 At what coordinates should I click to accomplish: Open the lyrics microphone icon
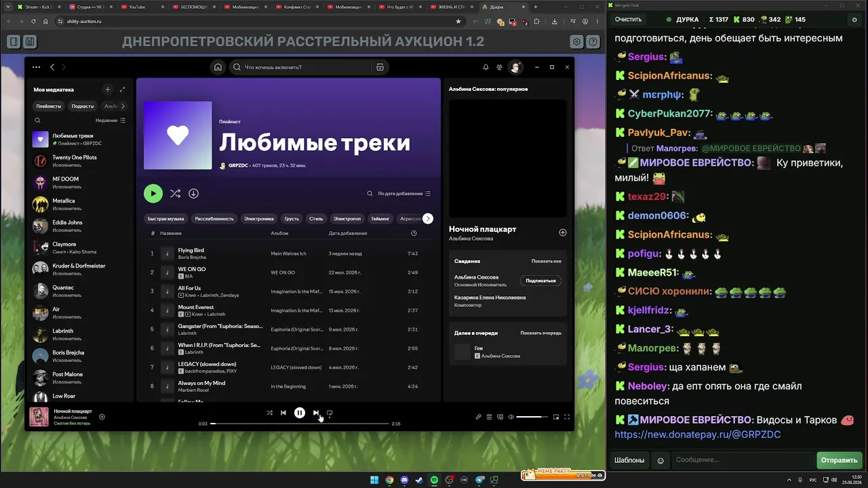click(478, 417)
